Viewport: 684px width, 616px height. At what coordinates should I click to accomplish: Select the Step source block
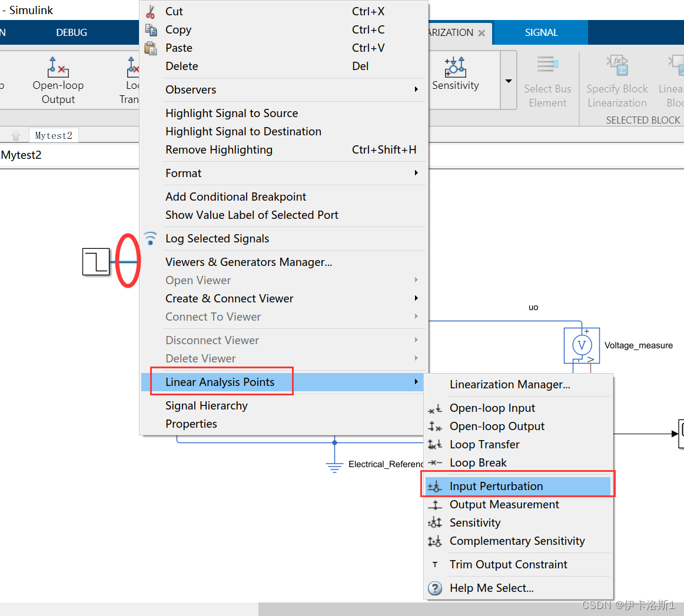point(96,262)
